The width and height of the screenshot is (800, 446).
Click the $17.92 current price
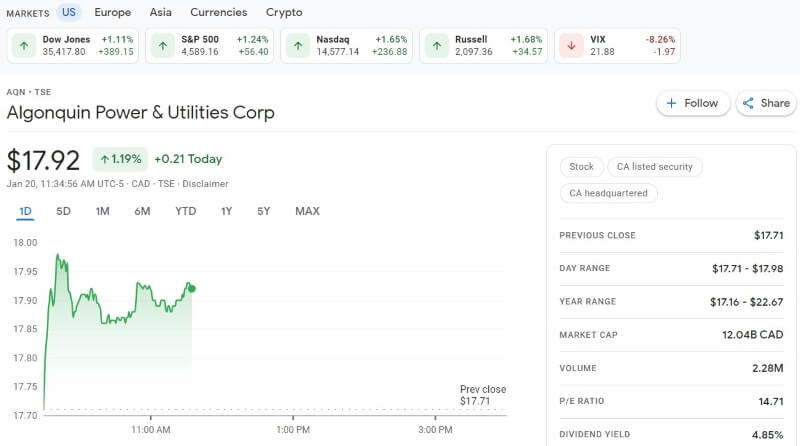[x=43, y=160]
